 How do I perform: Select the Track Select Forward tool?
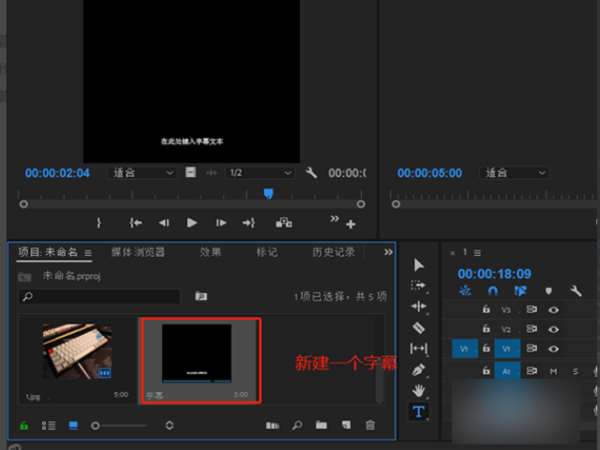pyautogui.click(x=418, y=285)
